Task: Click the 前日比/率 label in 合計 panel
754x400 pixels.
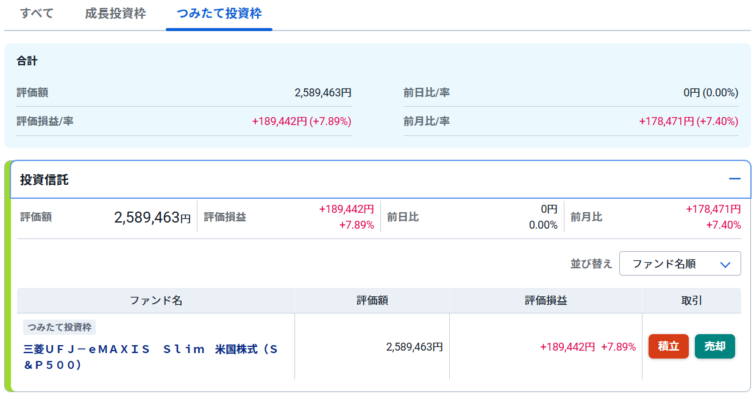Action: click(427, 92)
